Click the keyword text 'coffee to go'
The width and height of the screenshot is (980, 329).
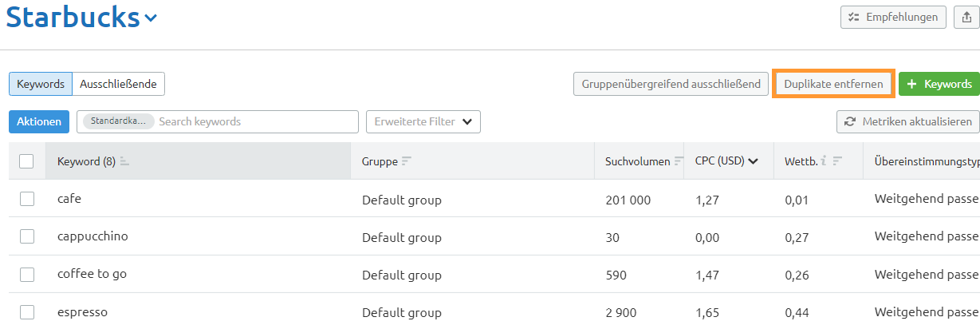92,274
